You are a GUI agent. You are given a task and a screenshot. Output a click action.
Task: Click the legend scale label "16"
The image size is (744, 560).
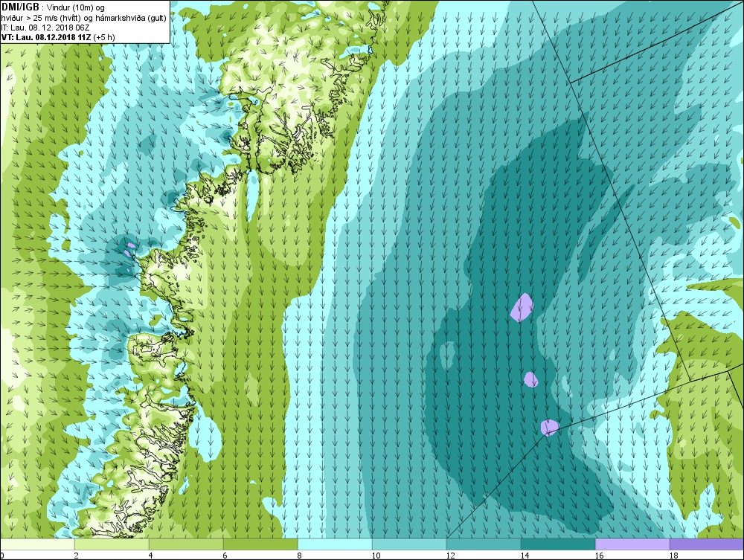(x=599, y=556)
